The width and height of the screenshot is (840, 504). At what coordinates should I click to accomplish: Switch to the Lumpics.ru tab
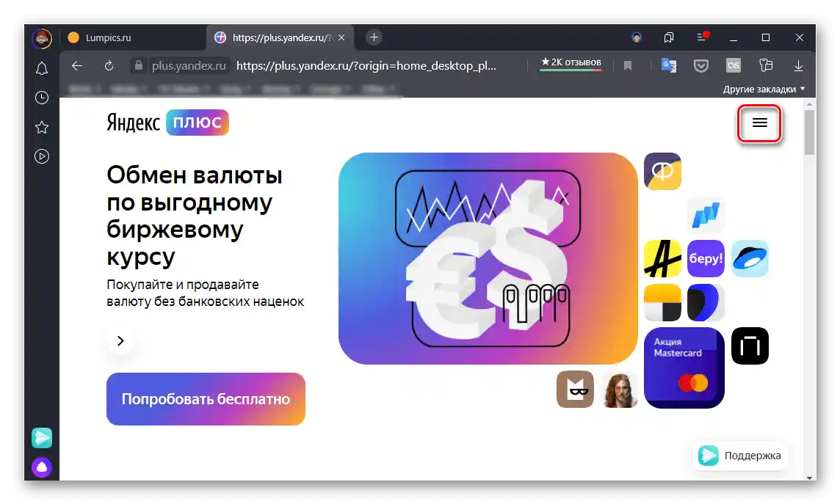133,37
